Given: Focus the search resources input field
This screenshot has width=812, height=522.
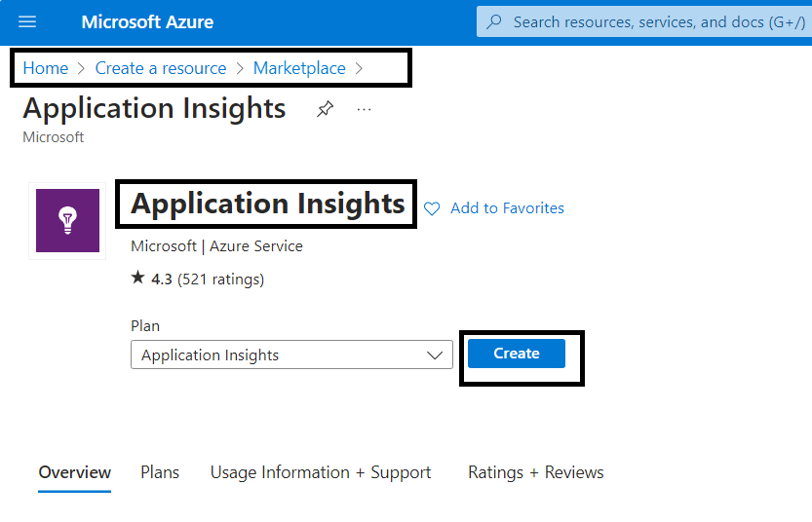Looking at the screenshot, I should point(644,21).
